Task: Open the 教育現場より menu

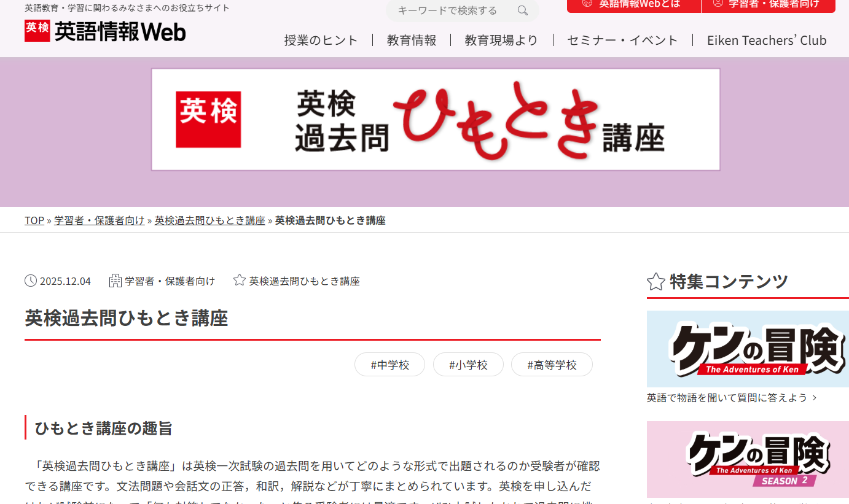Action: pyautogui.click(x=501, y=39)
